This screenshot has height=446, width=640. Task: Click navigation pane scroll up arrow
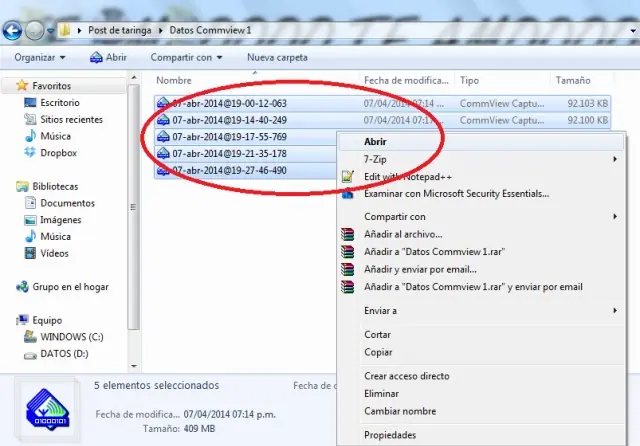(x=134, y=77)
